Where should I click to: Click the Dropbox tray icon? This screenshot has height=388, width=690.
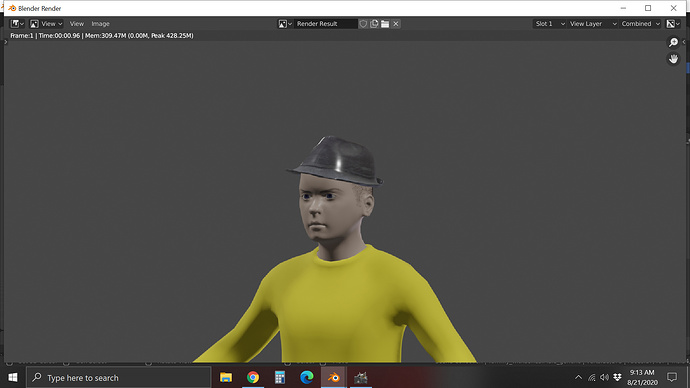(x=617, y=377)
